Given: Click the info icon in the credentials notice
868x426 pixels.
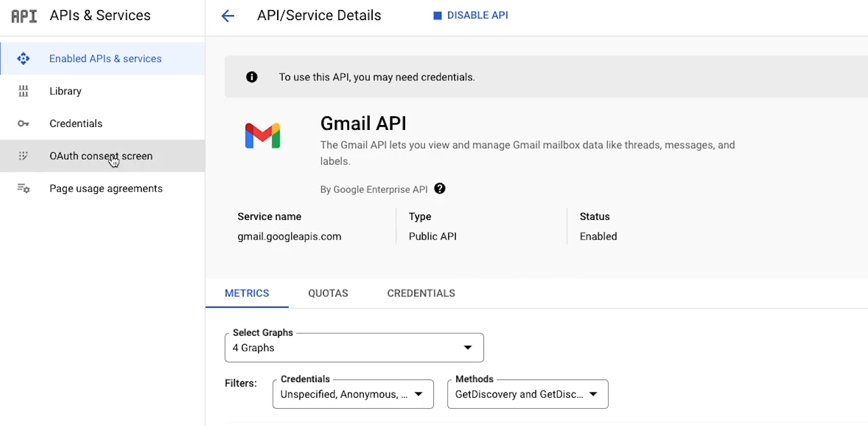Looking at the screenshot, I should [x=252, y=77].
